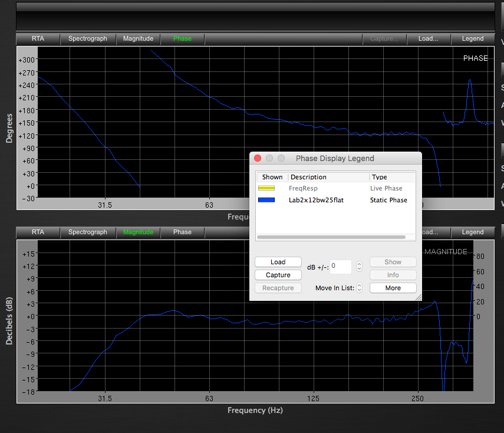Image resolution: width=504 pixels, height=433 pixels.
Task: Click the dB +/- stepper arrows
Action: pos(360,267)
